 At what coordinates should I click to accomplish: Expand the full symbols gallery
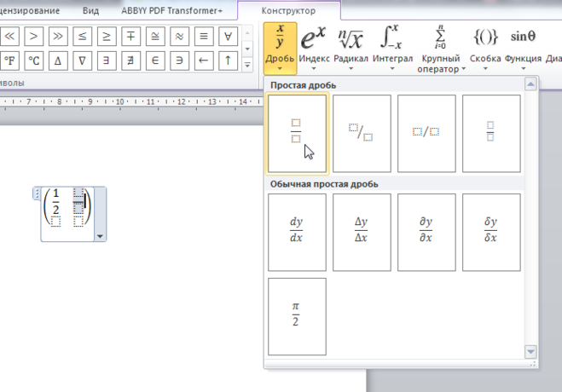tap(247, 65)
